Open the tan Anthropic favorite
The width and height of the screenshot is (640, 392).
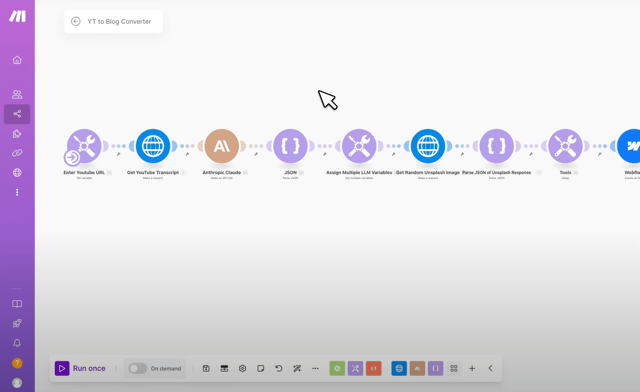[417, 368]
